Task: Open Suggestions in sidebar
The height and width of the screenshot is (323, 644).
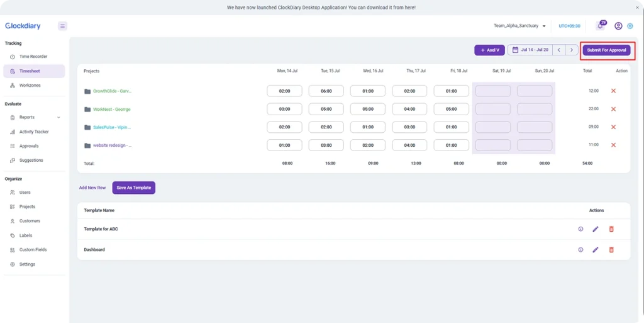Action: click(x=34, y=161)
